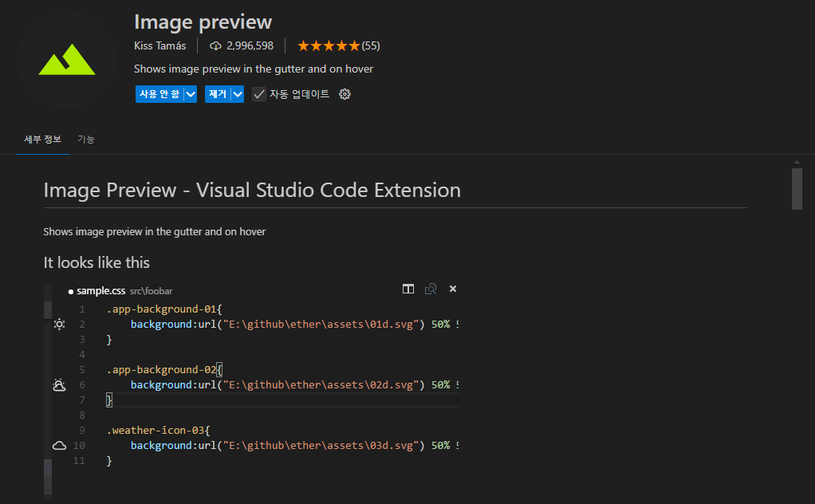Image resolution: width=815 pixels, height=504 pixels.
Task: Click the sample.css tab label
Action: (x=100, y=291)
